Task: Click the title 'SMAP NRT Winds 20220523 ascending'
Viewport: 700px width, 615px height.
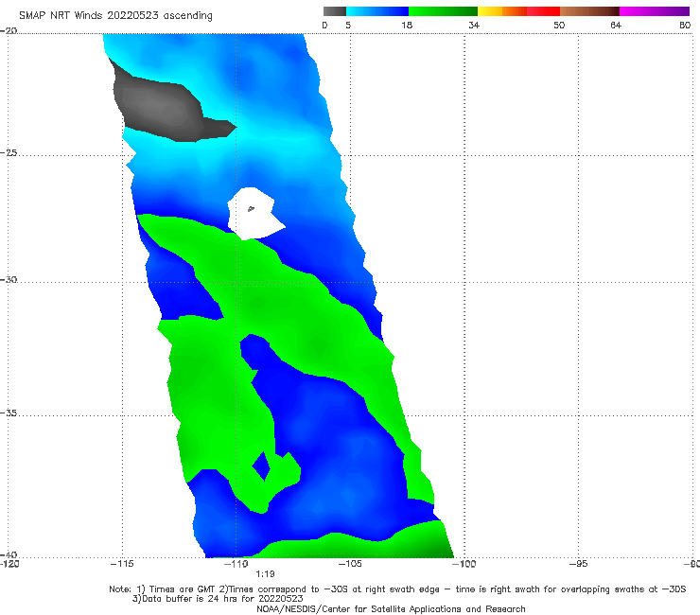Action: 115,15
